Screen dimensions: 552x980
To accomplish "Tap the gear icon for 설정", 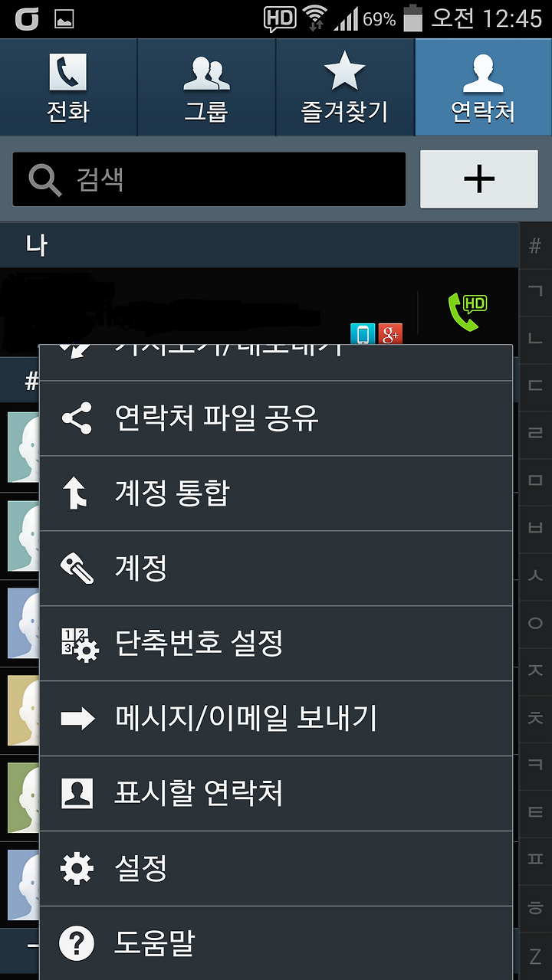I will coord(77,869).
